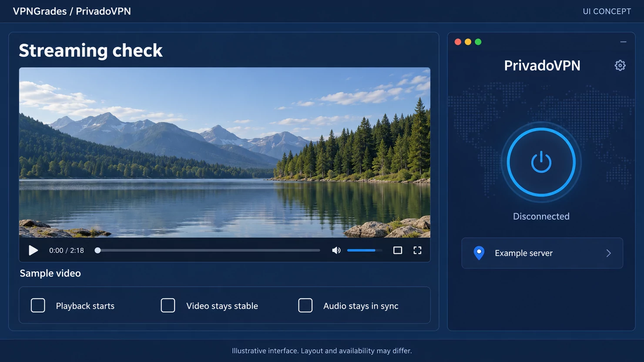This screenshot has height=362, width=644.
Task: Click the yellow minimize dot on PrivadoVPN window
Action: point(468,42)
